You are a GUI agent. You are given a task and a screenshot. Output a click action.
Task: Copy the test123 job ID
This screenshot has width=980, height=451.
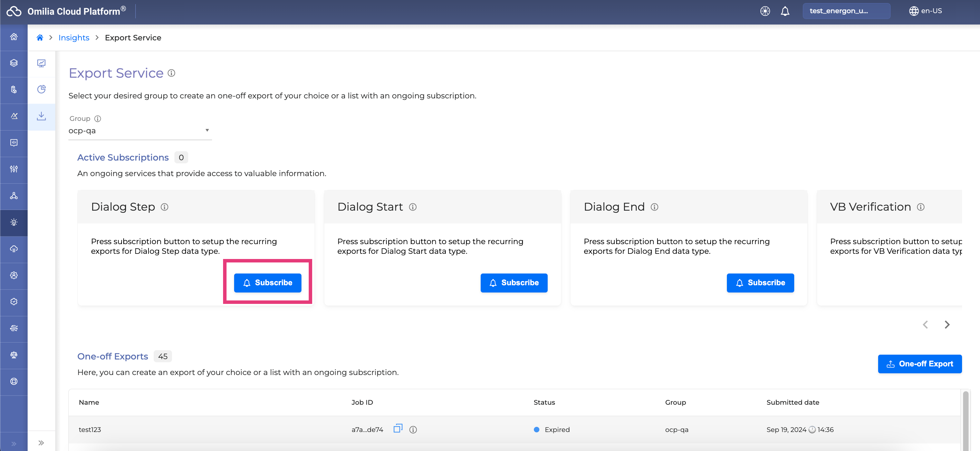click(397, 429)
